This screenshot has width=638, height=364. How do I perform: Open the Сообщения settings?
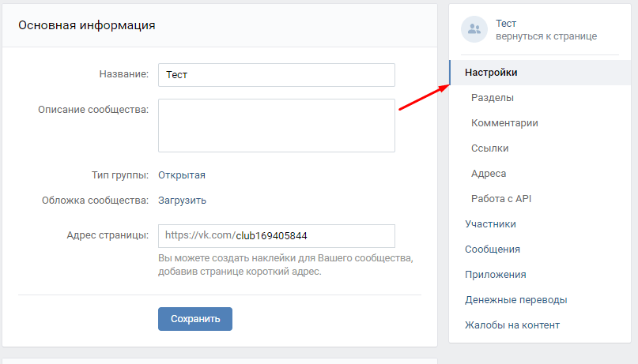[x=493, y=250]
